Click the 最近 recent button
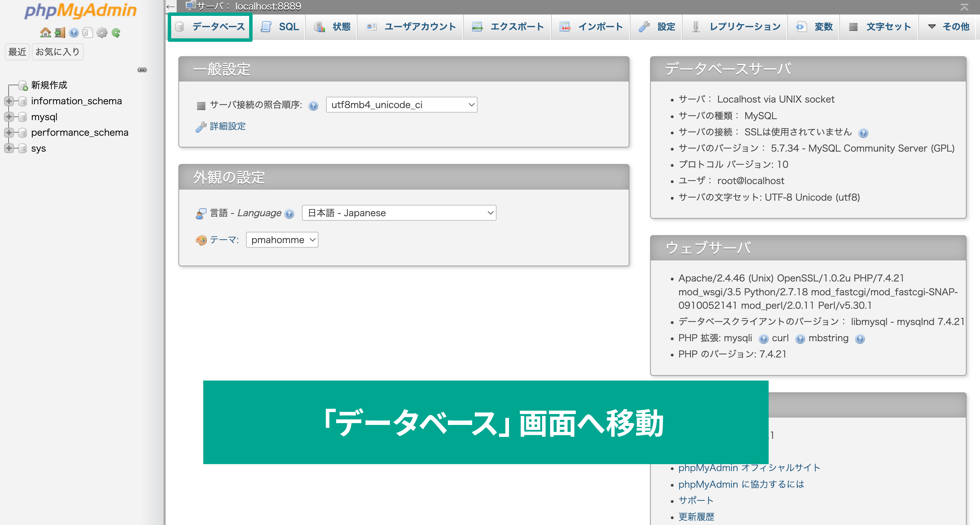This screenshot has height=525, width=980. coord(17,52)
